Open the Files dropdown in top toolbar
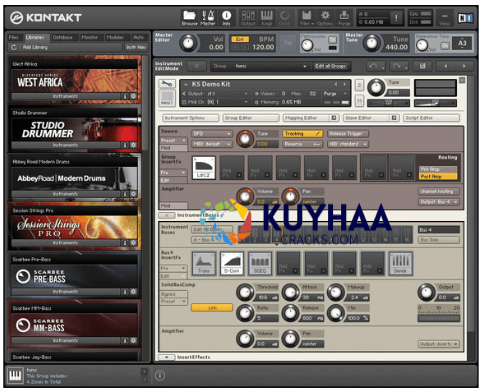This screenshot has height=392, width=481. pyautogui.click(x=307, y=17)
